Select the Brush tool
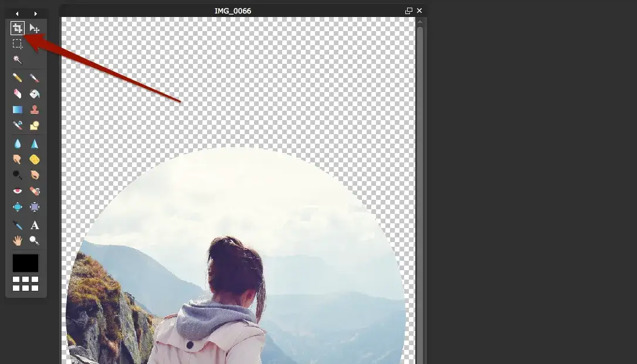Image resolution: width=637 pixels, height=364 pixels. pyautogui.click(x=35, y=78)
